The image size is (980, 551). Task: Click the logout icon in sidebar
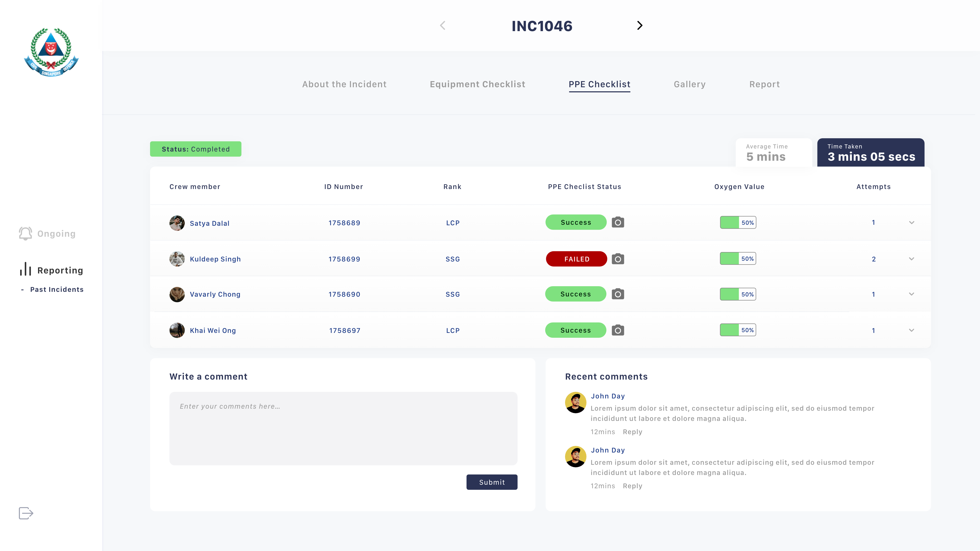click(x=26, y=513)
